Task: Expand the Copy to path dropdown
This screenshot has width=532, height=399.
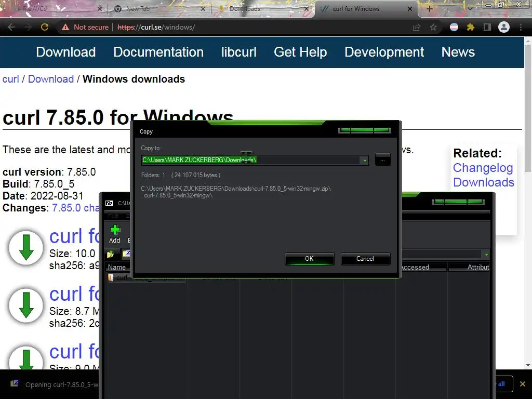Action: (x=365, y=160)
